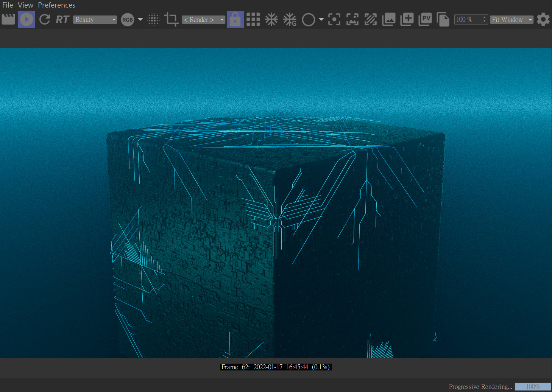Click the dotted halftone circle icon
This screenshot has width=552, height=392.
153,19
